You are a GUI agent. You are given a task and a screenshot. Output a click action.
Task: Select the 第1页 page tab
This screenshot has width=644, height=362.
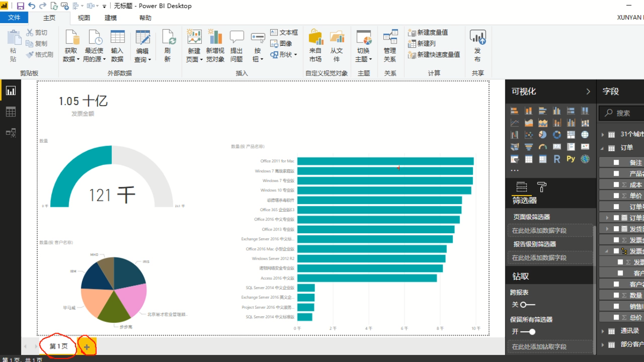point(58,346)
